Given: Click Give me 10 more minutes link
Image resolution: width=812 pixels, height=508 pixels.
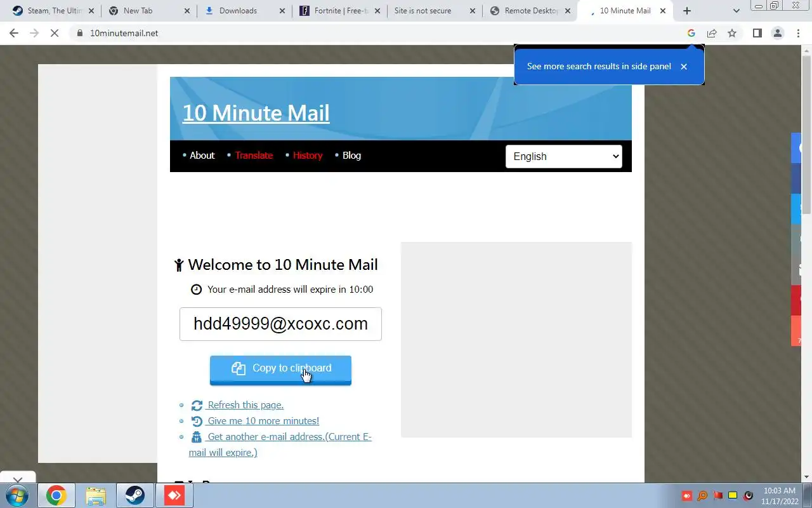Looking at the screenshot, I should click(x=263, y=421).
